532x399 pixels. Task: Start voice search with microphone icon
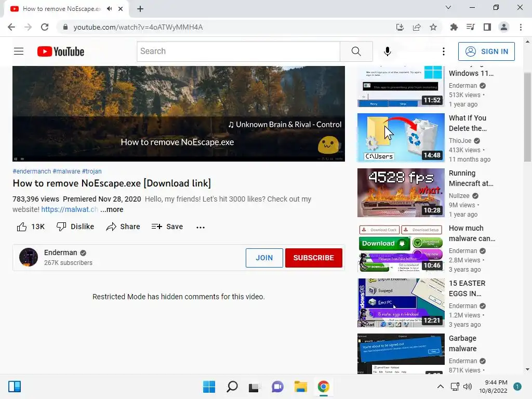pos(387,51)
